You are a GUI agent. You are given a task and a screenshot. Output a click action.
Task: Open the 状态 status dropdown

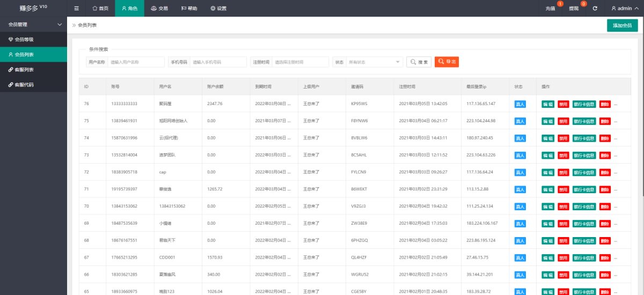pyautogui.click(x=374, y=62)
